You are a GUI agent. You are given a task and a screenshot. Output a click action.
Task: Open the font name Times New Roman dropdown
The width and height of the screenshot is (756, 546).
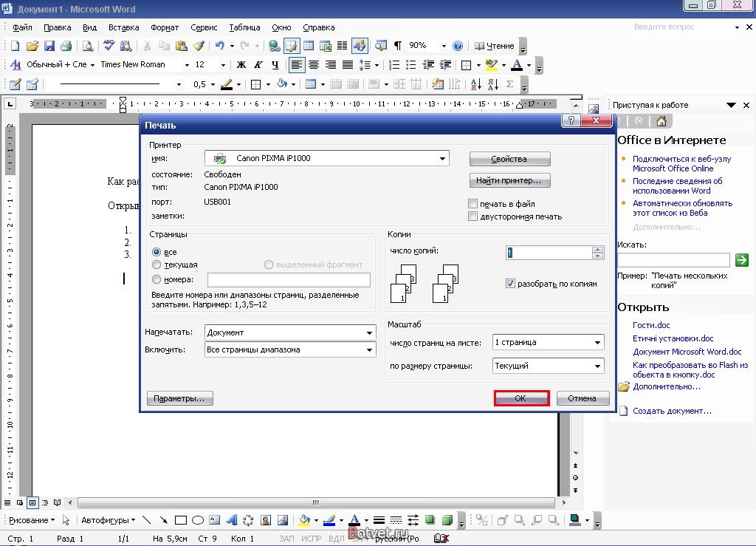pos(187,64)
